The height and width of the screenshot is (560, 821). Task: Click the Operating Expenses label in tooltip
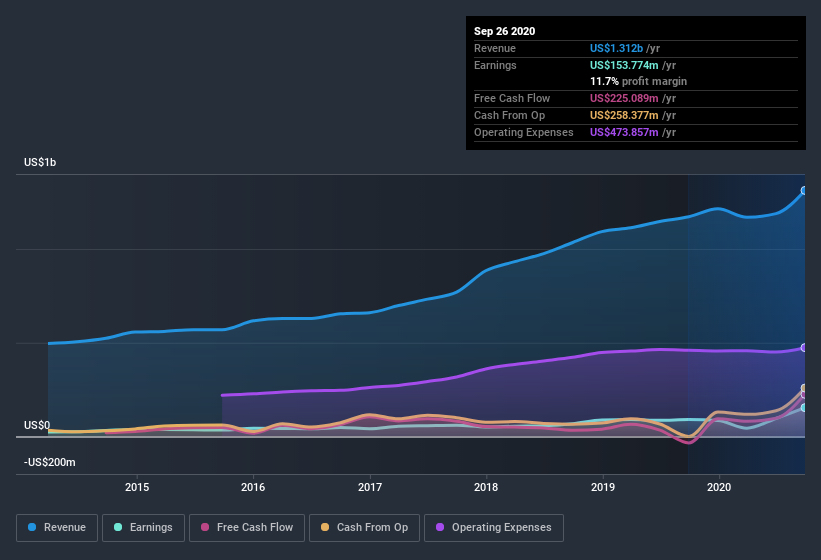point(524,132)
